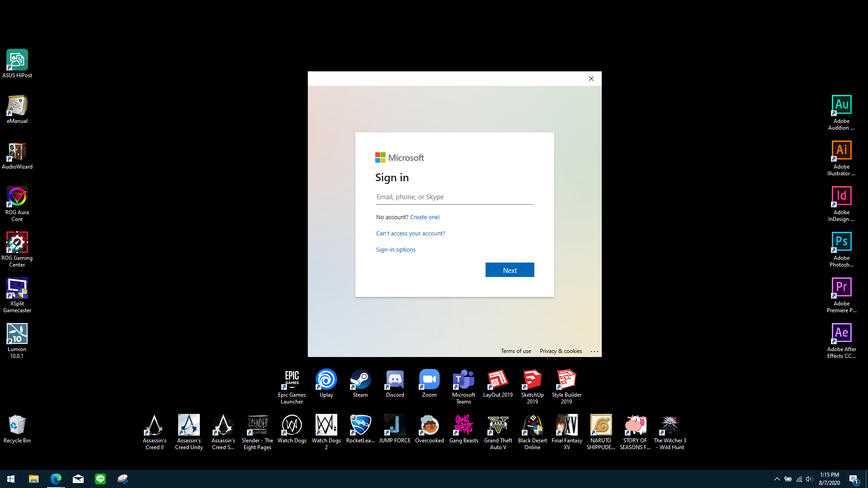Launch LayOut 2019 shortcut

498,383
